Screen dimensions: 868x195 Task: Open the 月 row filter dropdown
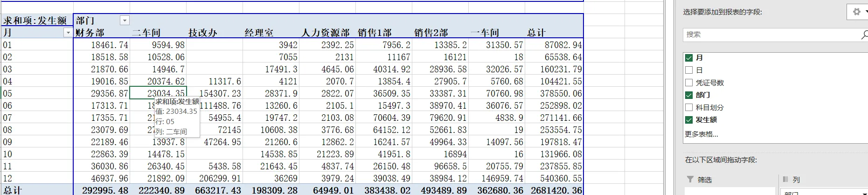pos(68,33)
